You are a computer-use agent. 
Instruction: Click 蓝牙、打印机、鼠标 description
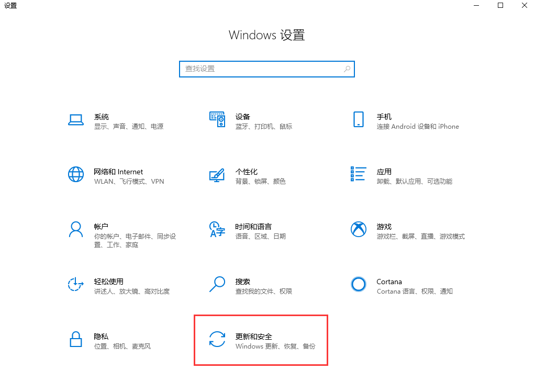[x=264, y=127]
